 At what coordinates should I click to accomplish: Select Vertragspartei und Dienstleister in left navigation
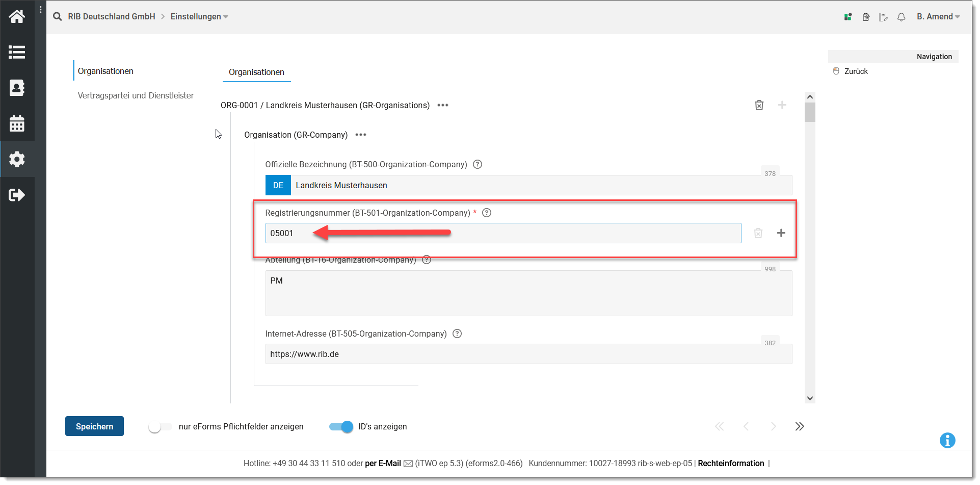tap(136, 95)
